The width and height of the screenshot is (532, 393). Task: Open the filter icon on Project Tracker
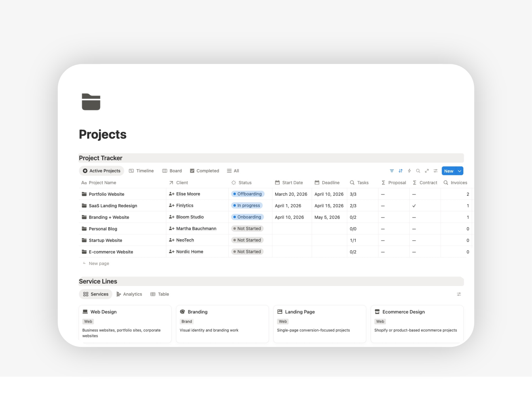pos(392,171)
